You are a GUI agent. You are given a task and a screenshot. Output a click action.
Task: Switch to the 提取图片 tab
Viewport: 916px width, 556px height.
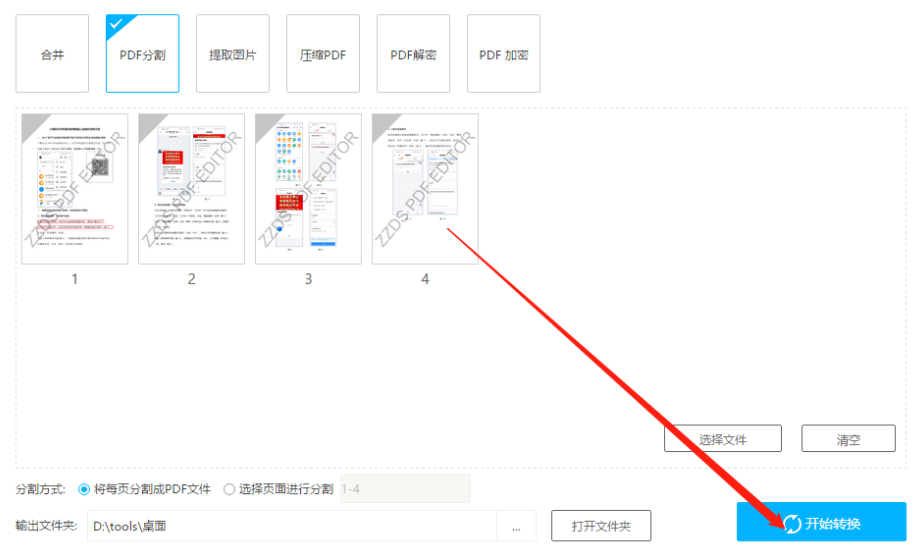pos(233,54)
